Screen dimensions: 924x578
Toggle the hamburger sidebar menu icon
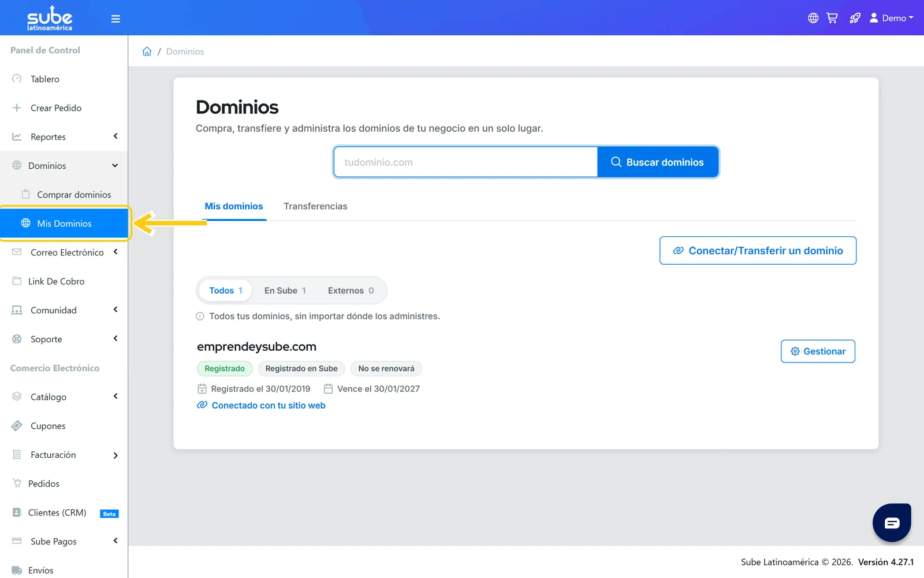(x=115, y=18)
